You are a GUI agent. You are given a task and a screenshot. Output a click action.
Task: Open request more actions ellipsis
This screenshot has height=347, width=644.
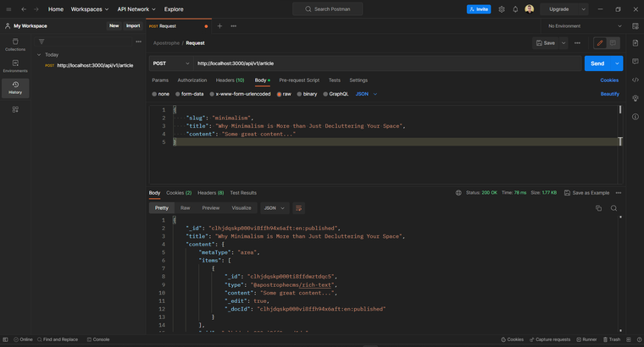(x=577, y=43)
